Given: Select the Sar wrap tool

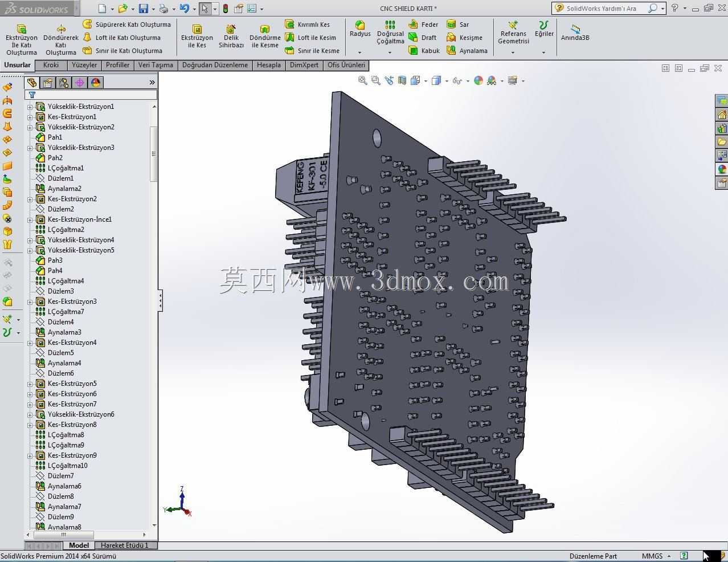Looking at the screenshot, I should click(x=457, y=25).
